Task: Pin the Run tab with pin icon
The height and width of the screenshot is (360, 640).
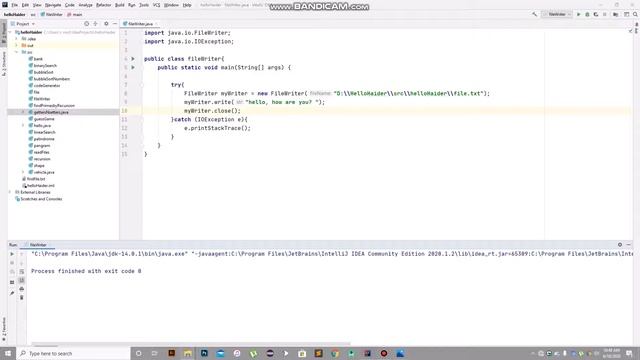Action: tap(12, 293)
